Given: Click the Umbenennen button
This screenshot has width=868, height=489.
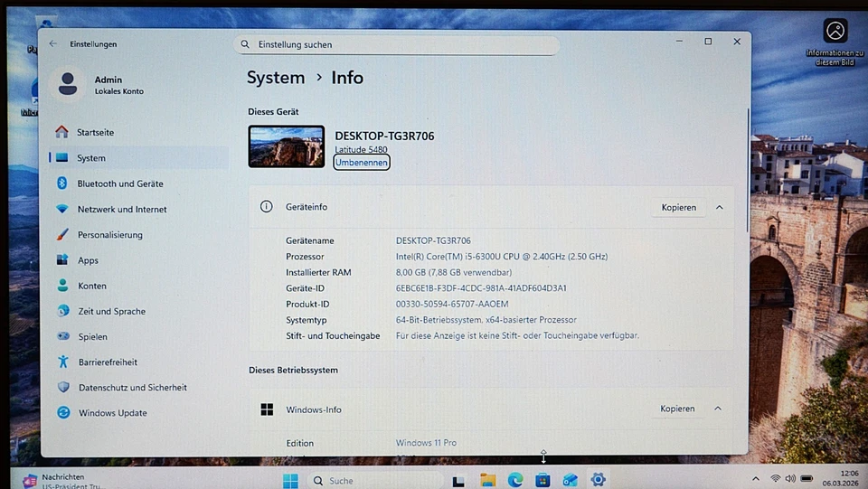Looking at the screenshot, I should (x=362, y=162).
